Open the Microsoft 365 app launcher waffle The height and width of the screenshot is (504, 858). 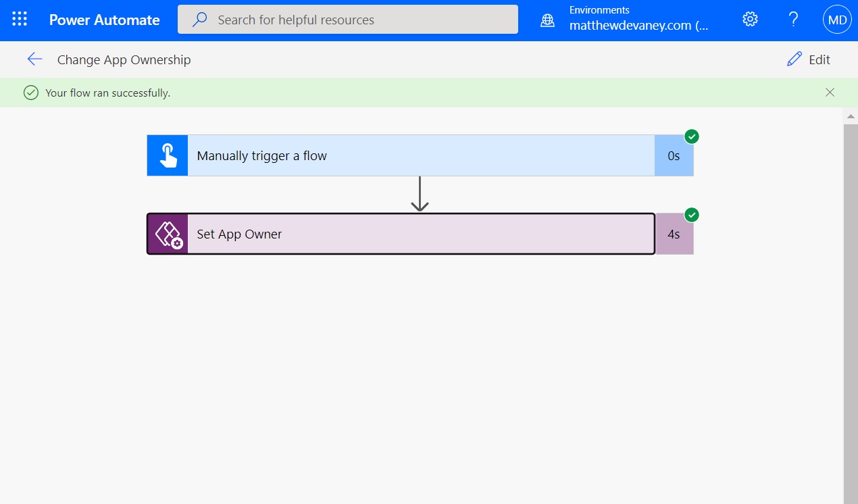[19, 19]
